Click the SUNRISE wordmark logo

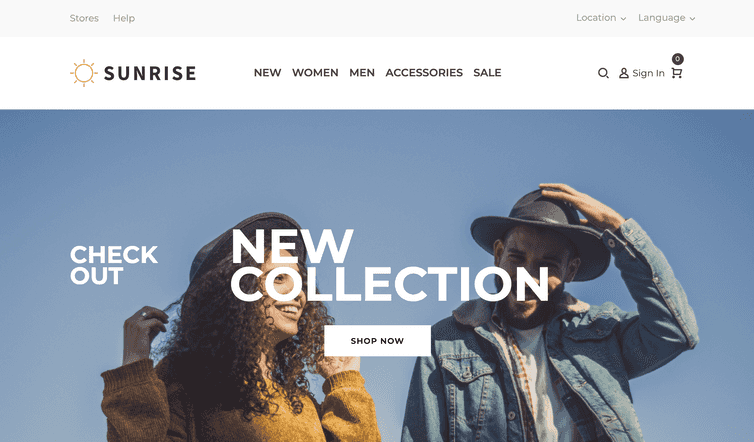[150, 73]
